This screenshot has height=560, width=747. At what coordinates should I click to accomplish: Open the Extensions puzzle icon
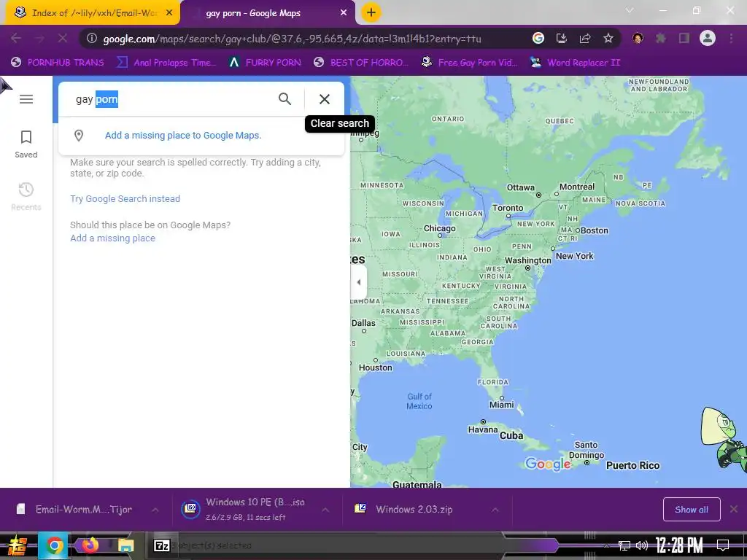click(x=661, y=38)
